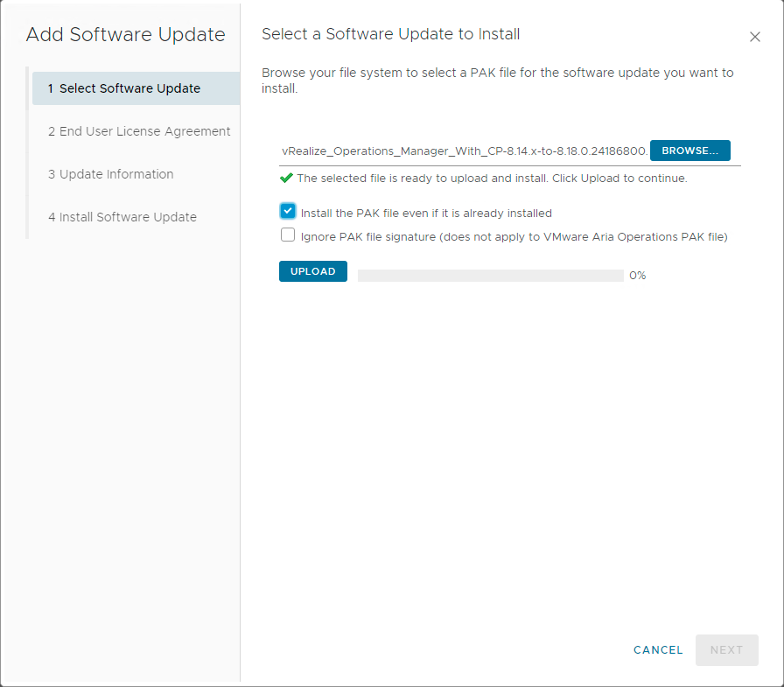The image size is (784, 687).
Task: Click the 'Ignore PAK file signature' label text
Action: click(x=514, y=237)
